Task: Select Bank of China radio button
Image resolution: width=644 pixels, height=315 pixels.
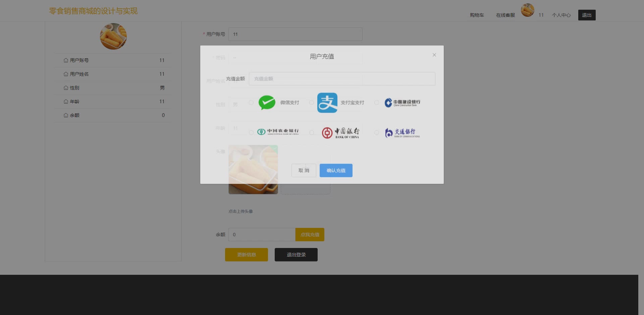Action: tap(312, 133)
